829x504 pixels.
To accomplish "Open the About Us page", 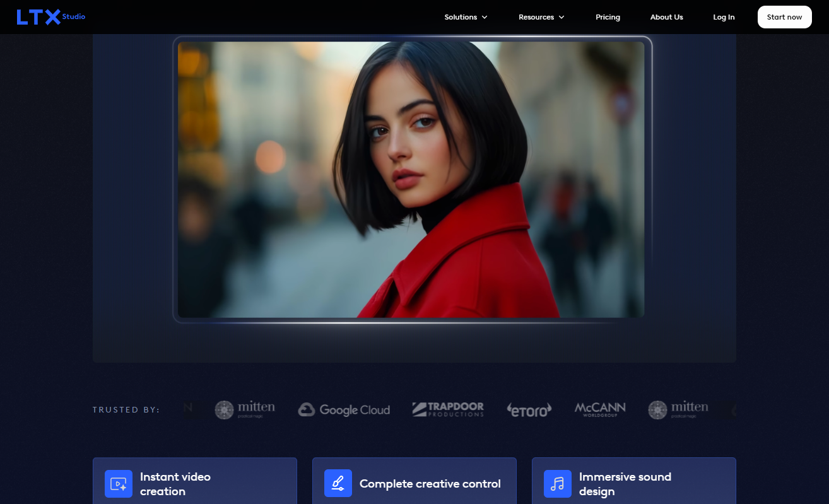I will coord(666,17).
